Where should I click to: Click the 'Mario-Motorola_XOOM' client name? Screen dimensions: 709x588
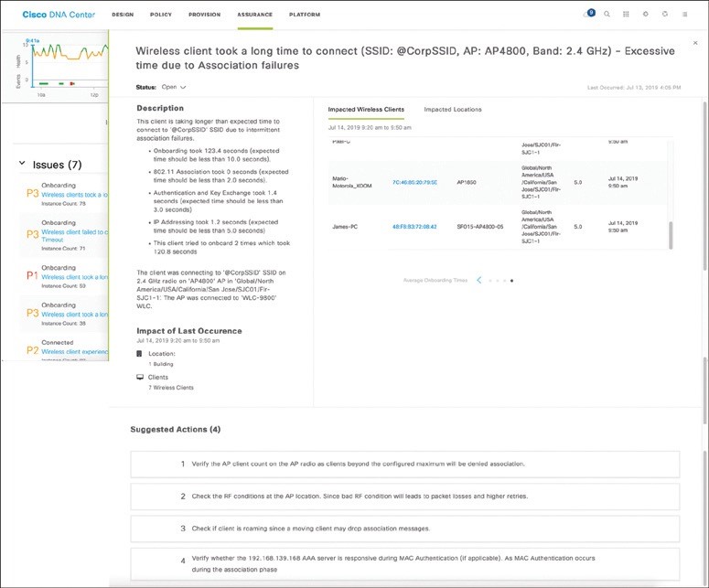point(352,182)
